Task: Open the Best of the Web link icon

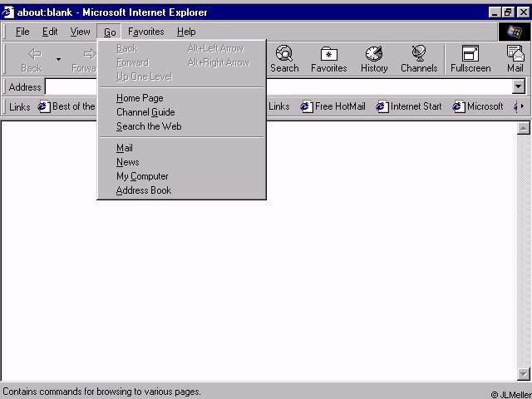Action: click(x=44, y=106)
